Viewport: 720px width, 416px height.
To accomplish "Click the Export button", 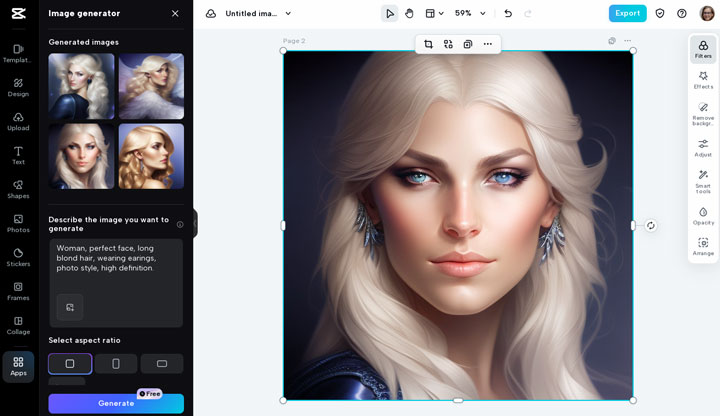I will click(627, 13).
